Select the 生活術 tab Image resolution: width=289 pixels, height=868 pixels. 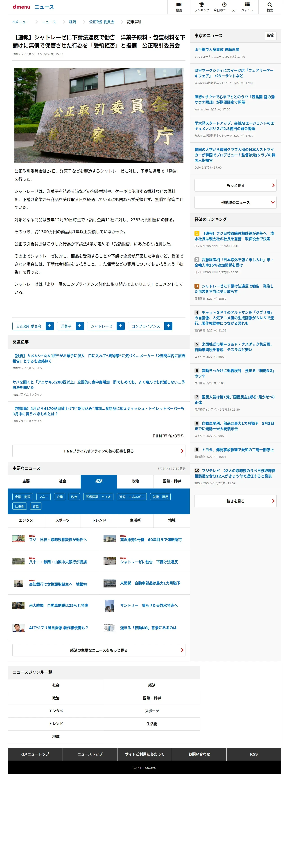[135, 521]
